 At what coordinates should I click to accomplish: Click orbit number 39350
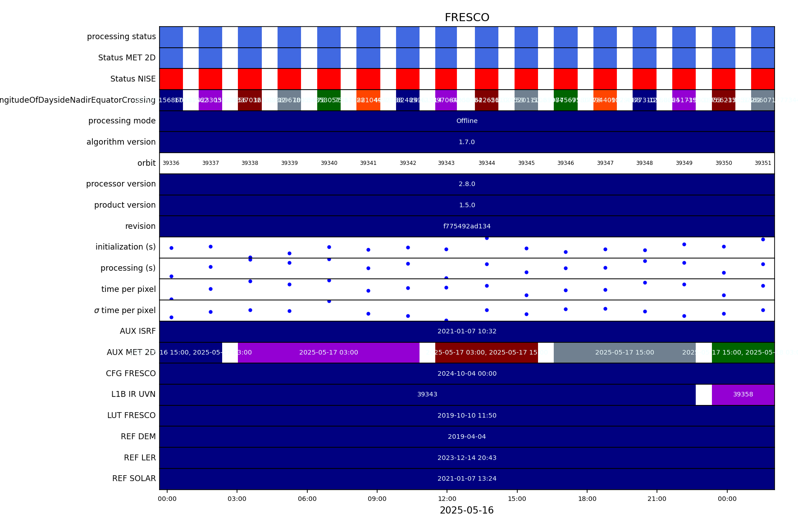point(724,163)
